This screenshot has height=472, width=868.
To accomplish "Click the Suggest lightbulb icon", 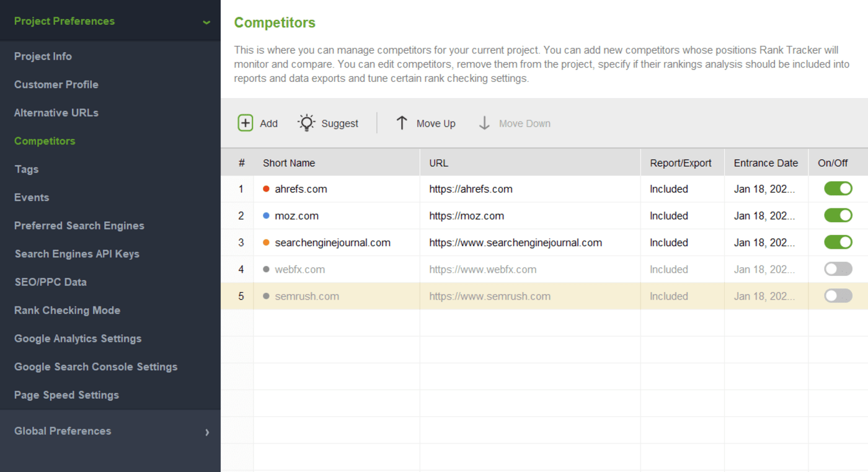I will [x=306, y=123].
